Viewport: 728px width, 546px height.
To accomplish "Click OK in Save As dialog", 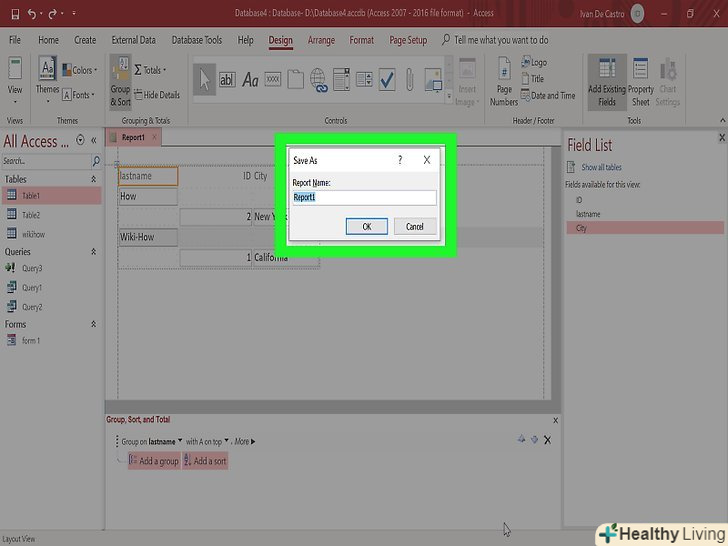I will pos(366,227).
